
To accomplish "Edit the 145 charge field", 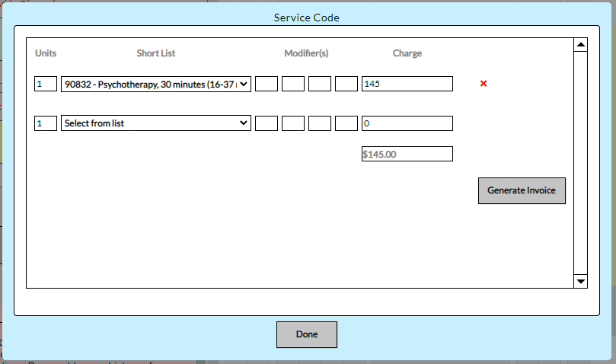I will (407, 85).
